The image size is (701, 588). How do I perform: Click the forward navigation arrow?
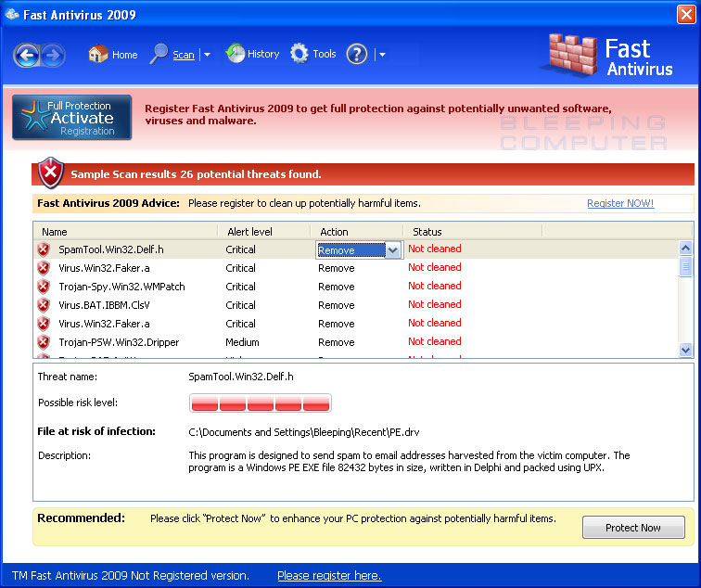pyautogui.click(x=53, y=55)
